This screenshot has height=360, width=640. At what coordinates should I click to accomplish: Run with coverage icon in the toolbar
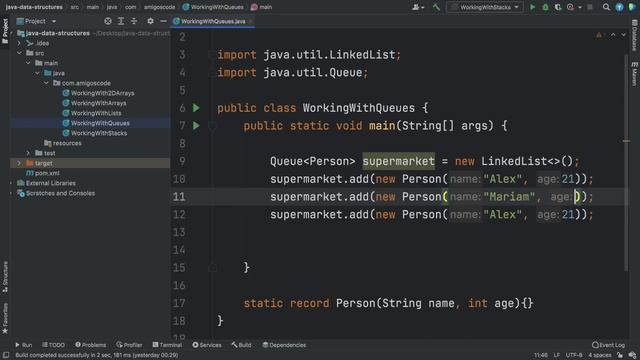tap(558, 7)
